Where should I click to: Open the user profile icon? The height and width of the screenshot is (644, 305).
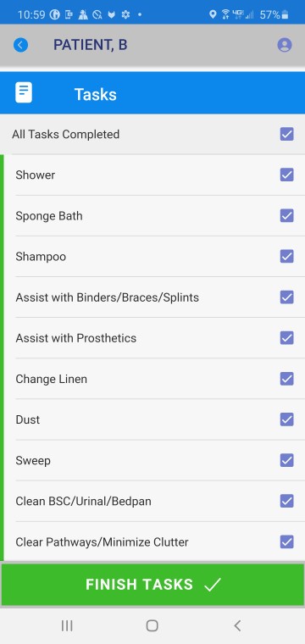point(285,45)
